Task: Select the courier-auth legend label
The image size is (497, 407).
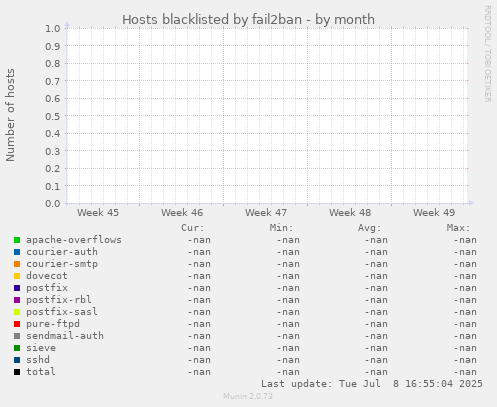Action: 62,252
